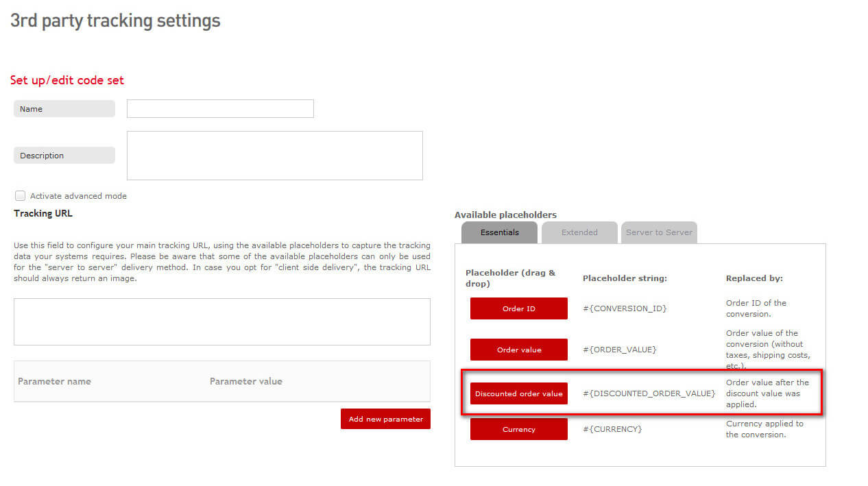Click the #{CONVERSION_ID} placeholder string

[x=625, y=308]
